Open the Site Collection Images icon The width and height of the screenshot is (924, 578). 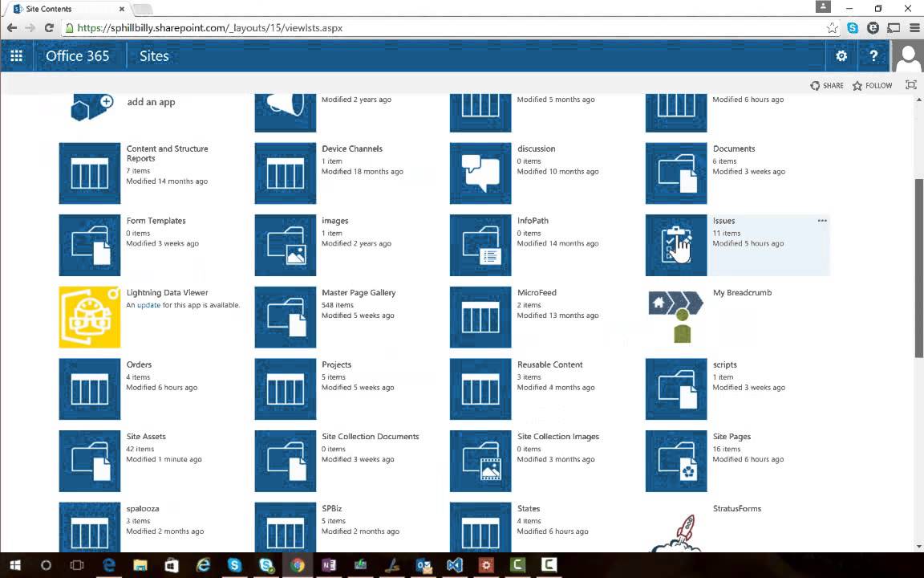point(480,462)
